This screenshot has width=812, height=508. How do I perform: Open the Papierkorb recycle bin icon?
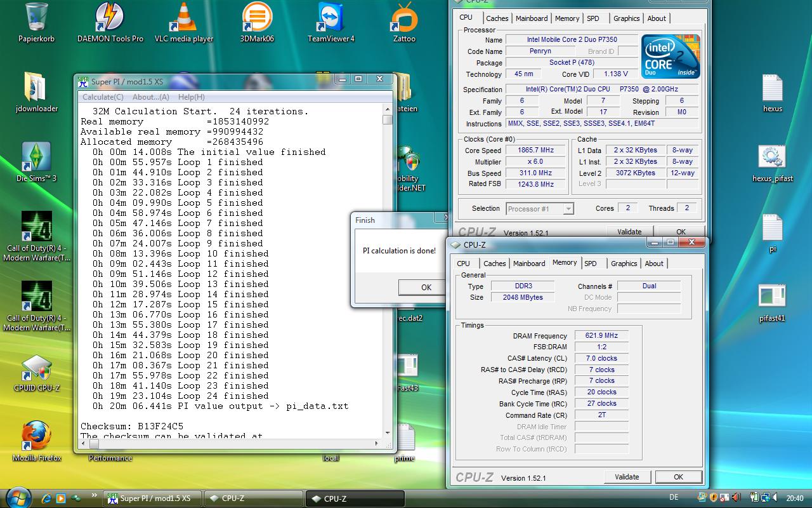coord(36,23)
